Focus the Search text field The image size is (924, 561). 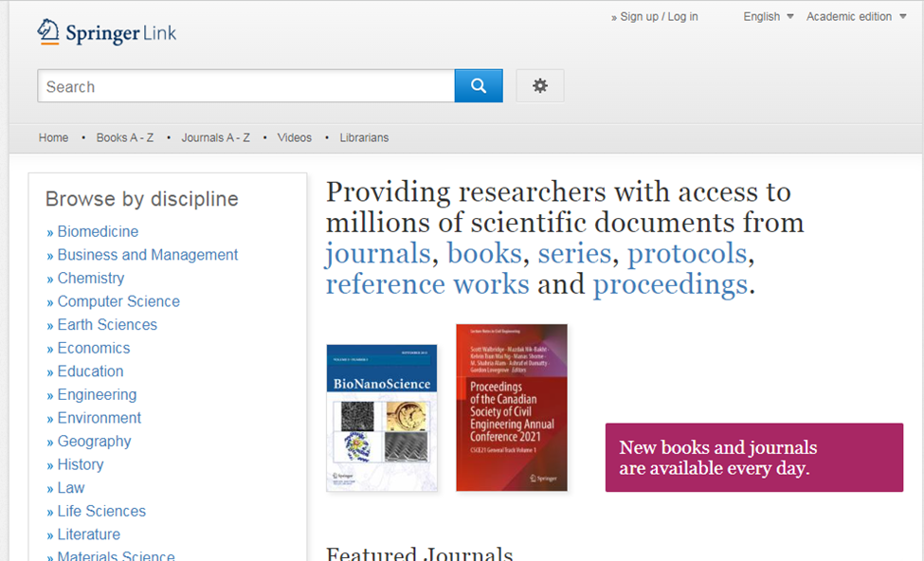click(x=245, y=86)
